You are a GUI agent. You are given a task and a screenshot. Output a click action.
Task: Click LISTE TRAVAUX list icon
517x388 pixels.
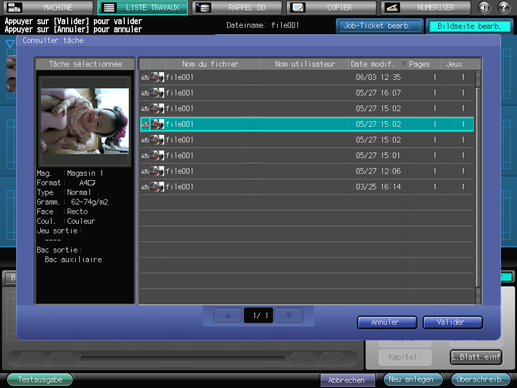108,7
